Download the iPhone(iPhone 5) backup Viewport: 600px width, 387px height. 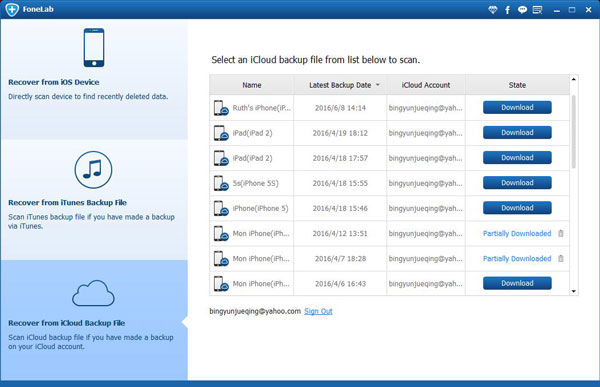pyautogui.click(x=517, y=208)
